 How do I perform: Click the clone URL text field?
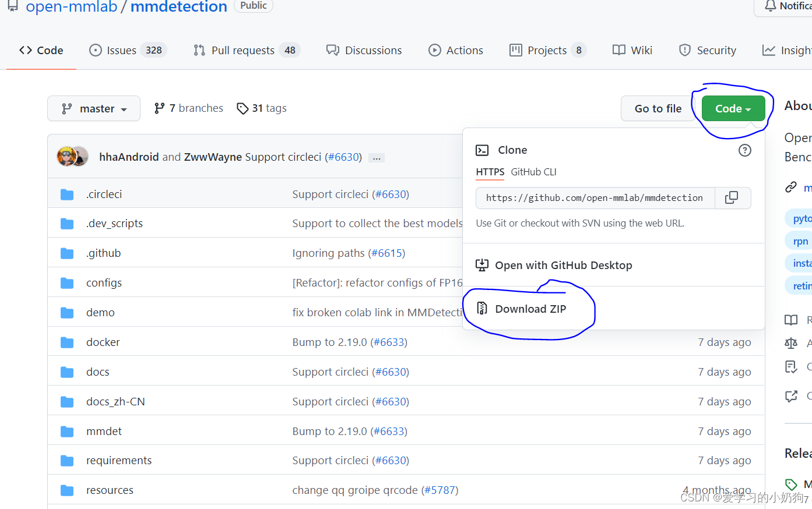595,198
